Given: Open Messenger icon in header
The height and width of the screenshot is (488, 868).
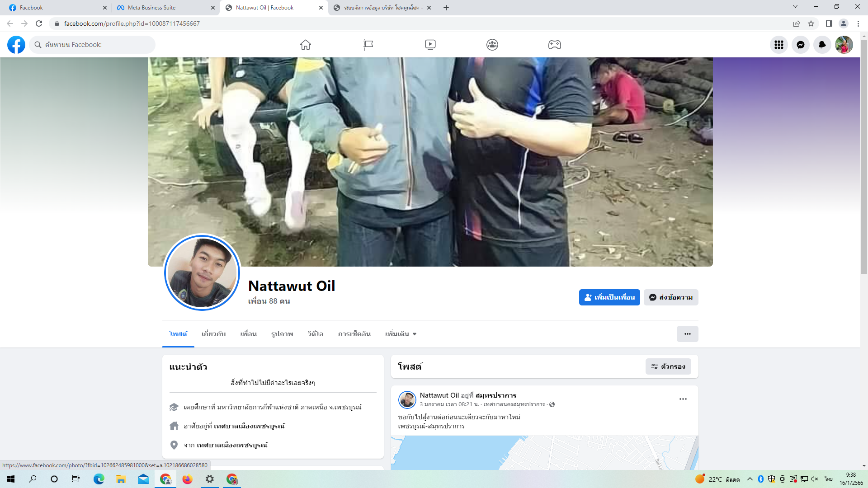Looking at the screenshot, I should click(x=800, y=45).
